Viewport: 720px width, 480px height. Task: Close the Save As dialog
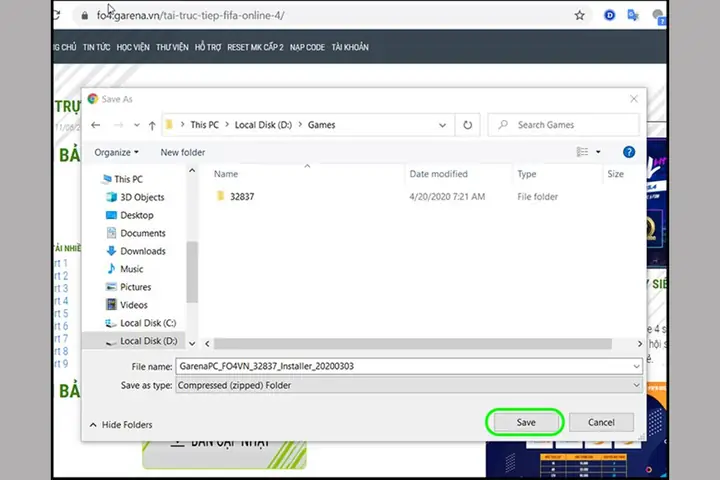click(x=634, y=99)
